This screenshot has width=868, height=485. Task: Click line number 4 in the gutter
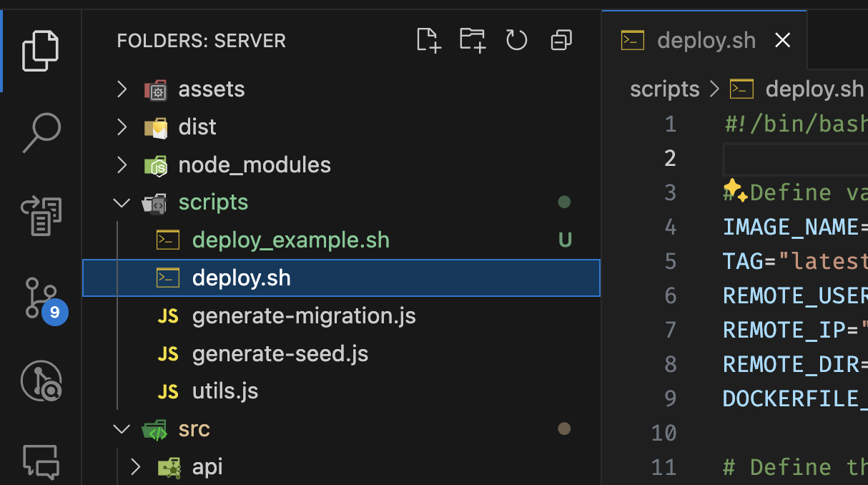click(x=670, y=227)
